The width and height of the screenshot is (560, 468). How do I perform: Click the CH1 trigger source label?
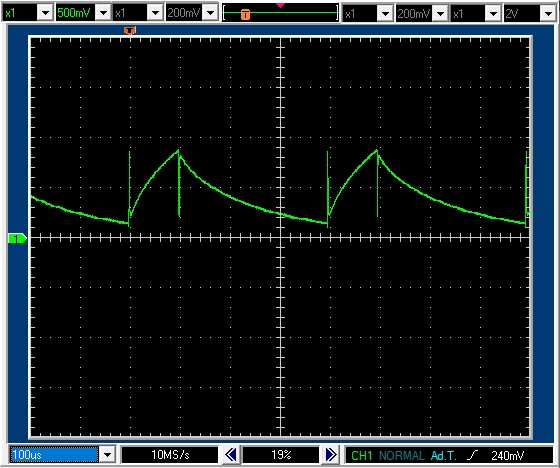361,455
